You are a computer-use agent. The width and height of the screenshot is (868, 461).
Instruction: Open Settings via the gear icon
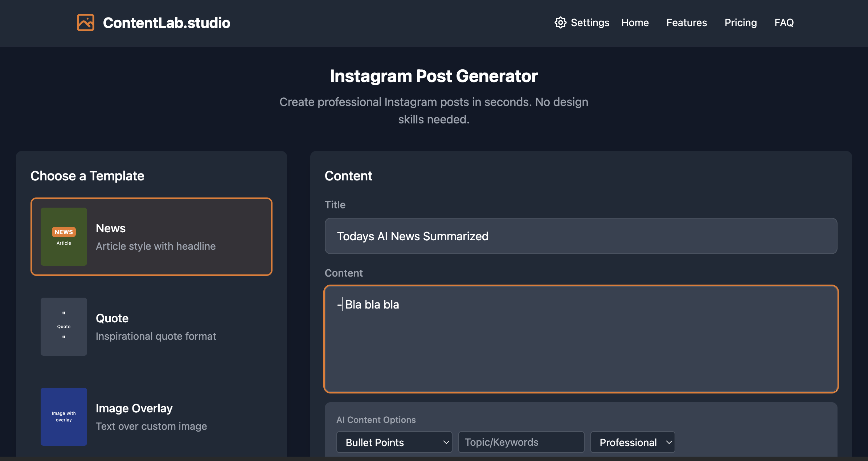pos(560,23)
